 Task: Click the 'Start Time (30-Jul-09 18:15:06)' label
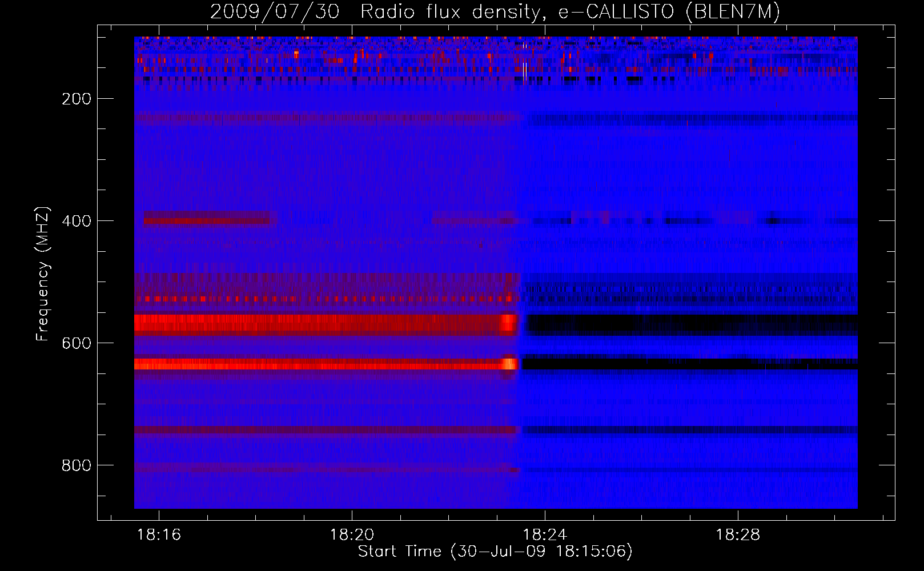[495, 552]
